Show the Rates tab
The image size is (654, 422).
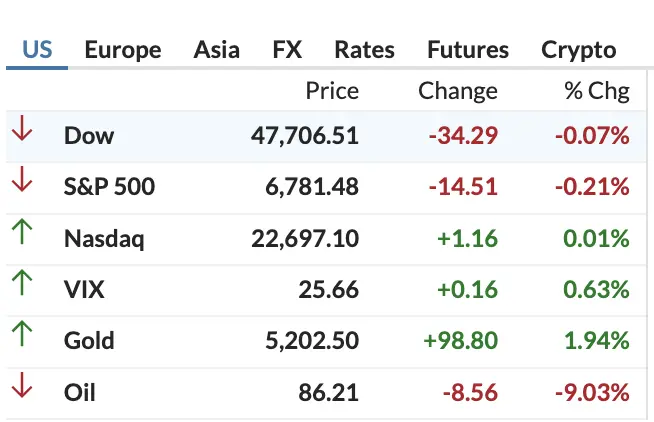pos(364,50)
